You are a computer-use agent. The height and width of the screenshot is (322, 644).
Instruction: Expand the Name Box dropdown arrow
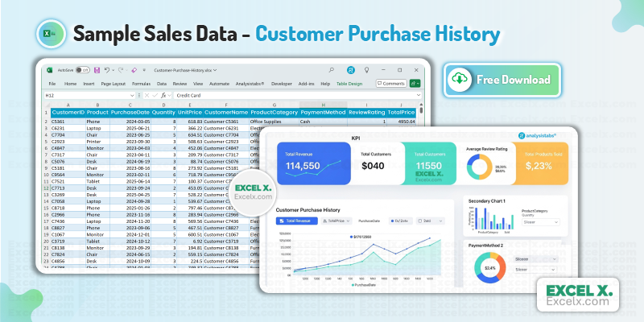tap(132, 95)
